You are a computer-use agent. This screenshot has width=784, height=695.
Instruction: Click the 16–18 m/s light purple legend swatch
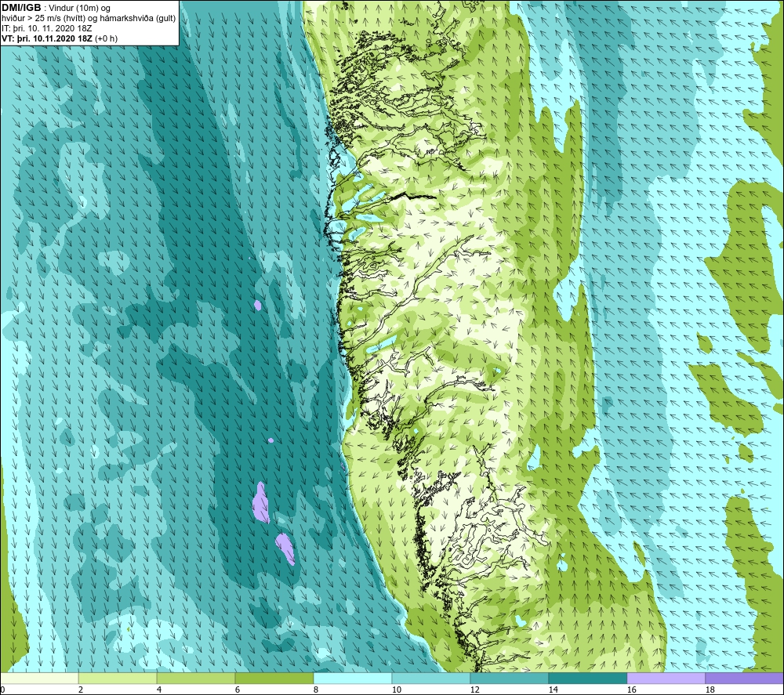pyautogui.click(x=666, y=679)
